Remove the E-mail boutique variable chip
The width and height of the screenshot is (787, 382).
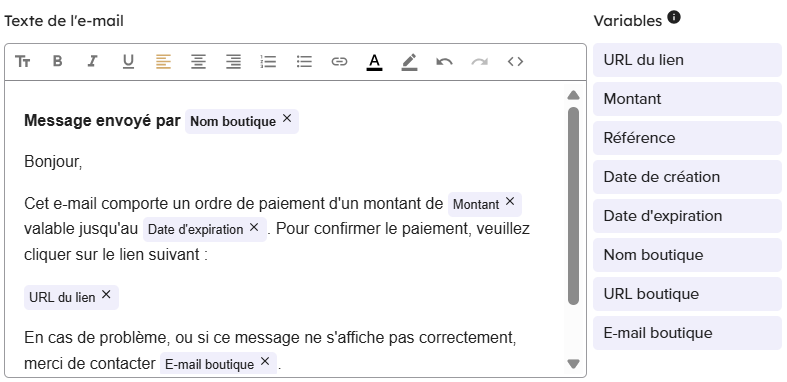tap(265, 361)
